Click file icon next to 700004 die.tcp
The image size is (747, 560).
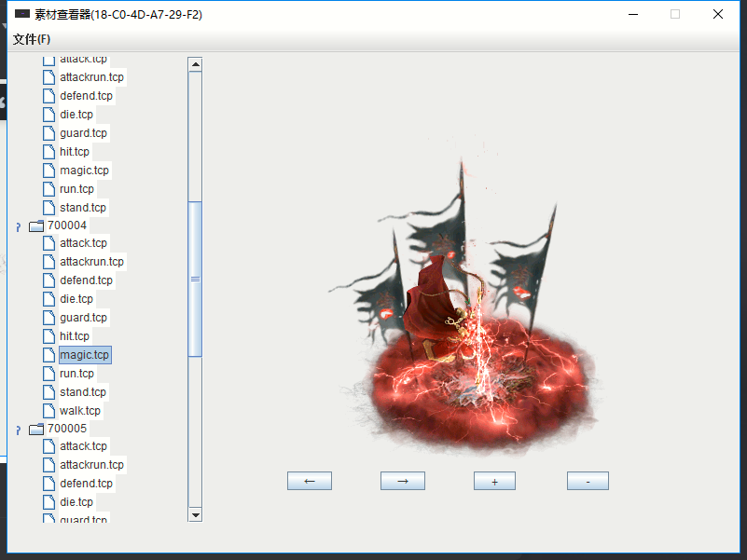48,299
